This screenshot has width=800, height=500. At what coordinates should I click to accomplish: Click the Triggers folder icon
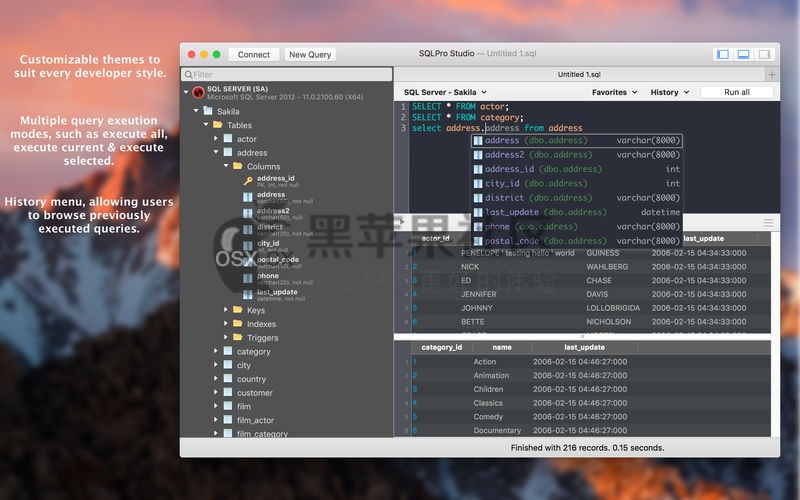pyautogui.click(x=238, y=337)
